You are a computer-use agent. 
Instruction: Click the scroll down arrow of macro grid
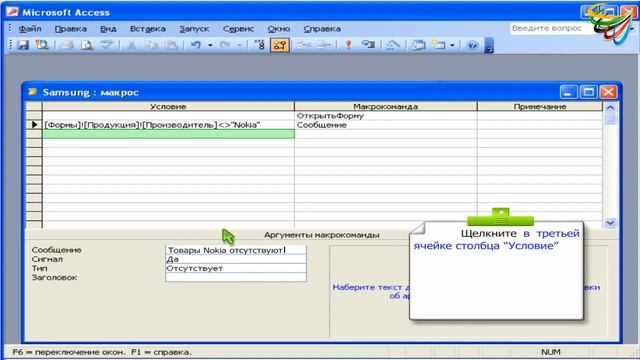tap(610, 223)
